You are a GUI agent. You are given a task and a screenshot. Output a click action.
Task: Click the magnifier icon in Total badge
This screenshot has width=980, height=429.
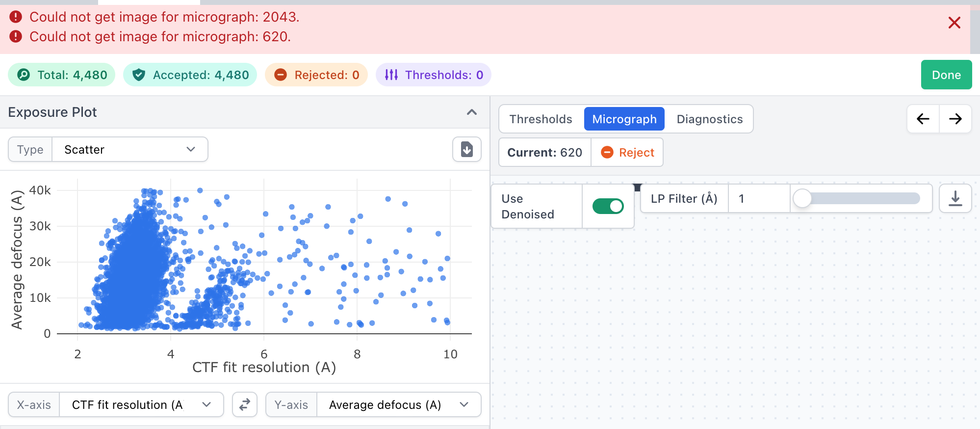[24, 75]
